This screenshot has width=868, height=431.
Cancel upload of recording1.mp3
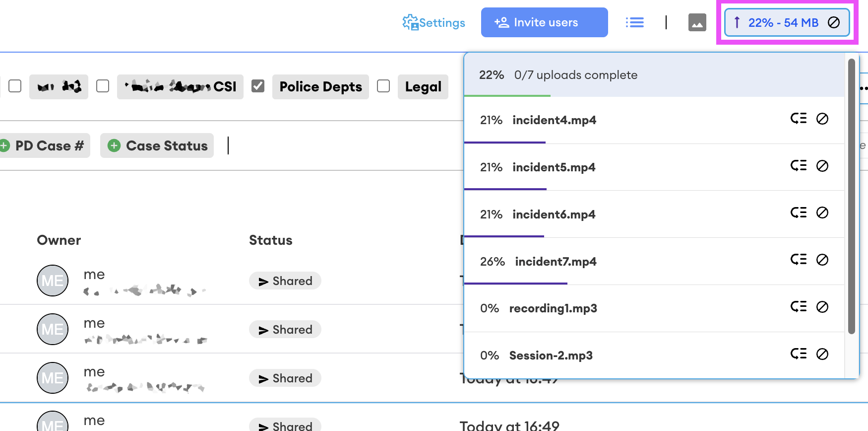822,307
